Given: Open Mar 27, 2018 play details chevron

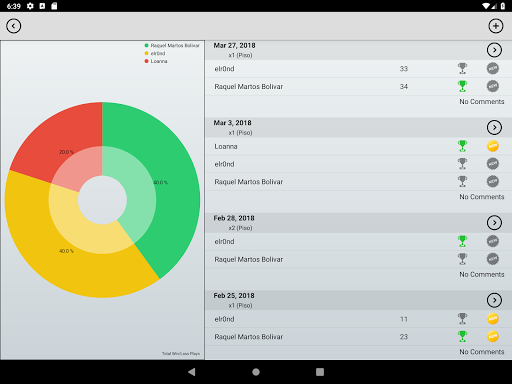Looking at the screenshot, I should (494, 50).
